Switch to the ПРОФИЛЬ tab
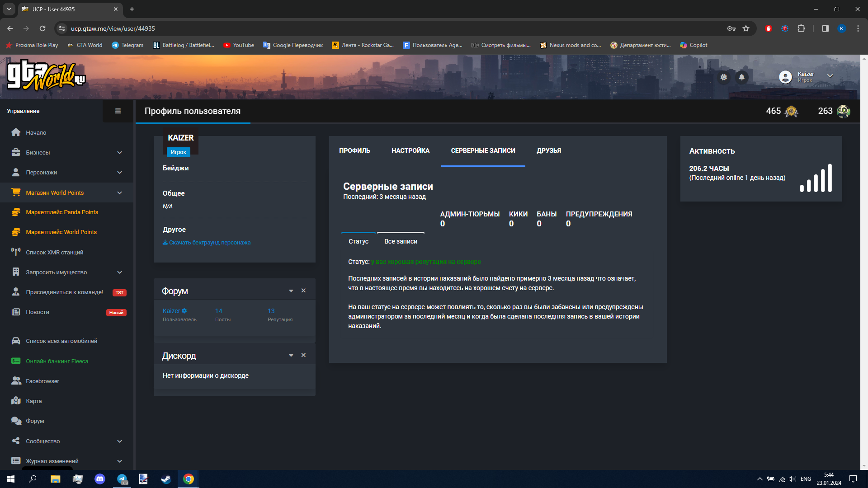 [354, 150]
